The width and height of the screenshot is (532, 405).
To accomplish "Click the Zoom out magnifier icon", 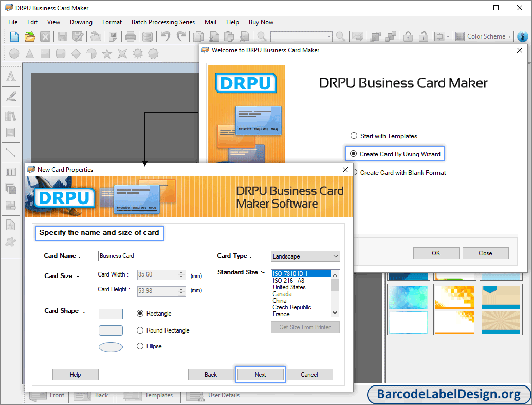I will coord(341,36).
